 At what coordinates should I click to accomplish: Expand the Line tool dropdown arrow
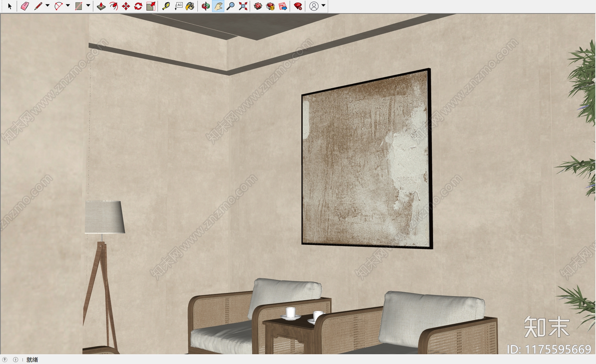47,6
